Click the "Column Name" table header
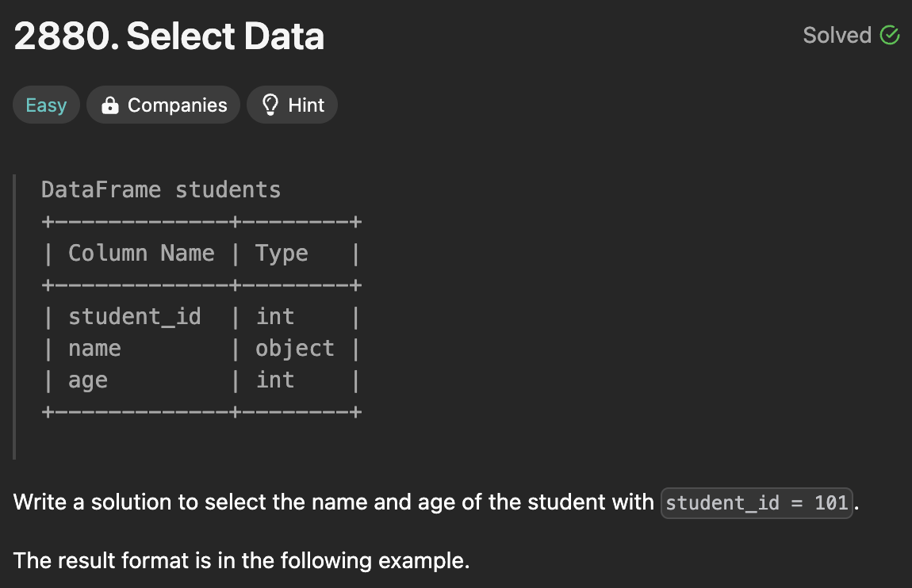This screenshot has width=912, height=588. coord(141,254)
